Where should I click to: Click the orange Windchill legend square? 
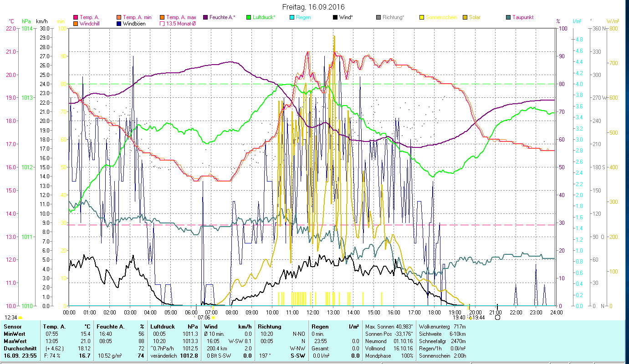[75, 23]
